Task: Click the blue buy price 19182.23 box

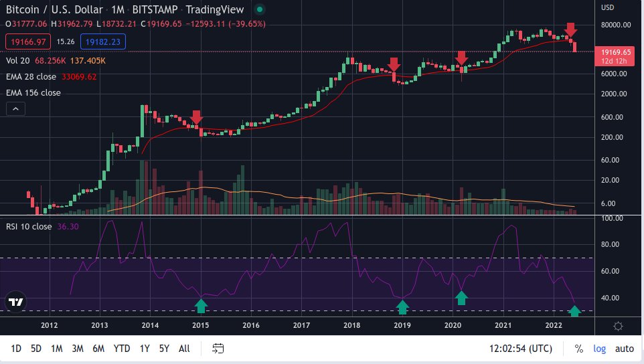Action: 102,41
